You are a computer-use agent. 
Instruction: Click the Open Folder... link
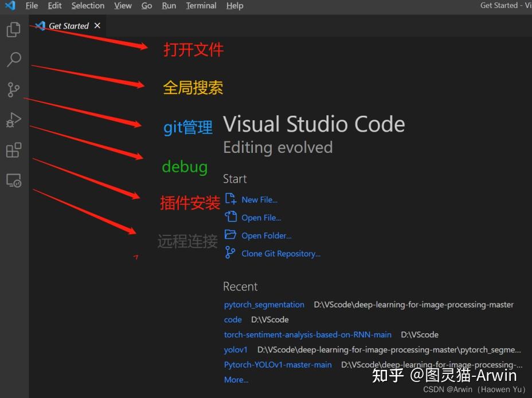265,235
